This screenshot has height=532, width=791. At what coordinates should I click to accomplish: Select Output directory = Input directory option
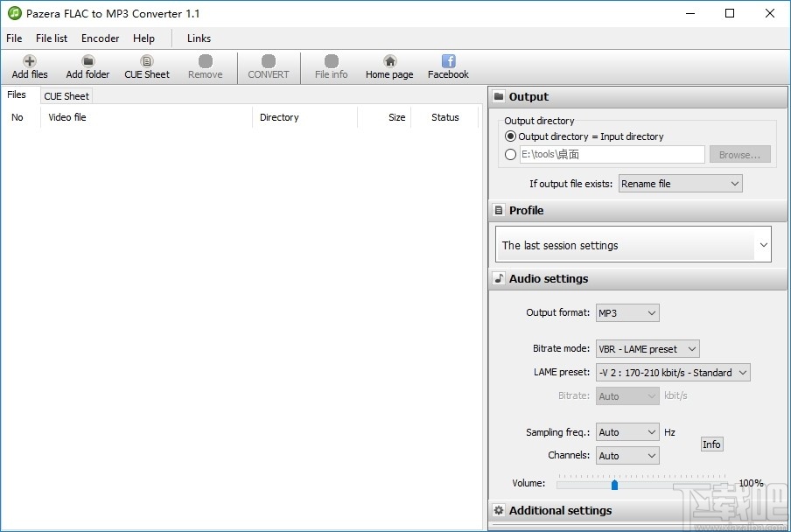[x=510, y=136]
